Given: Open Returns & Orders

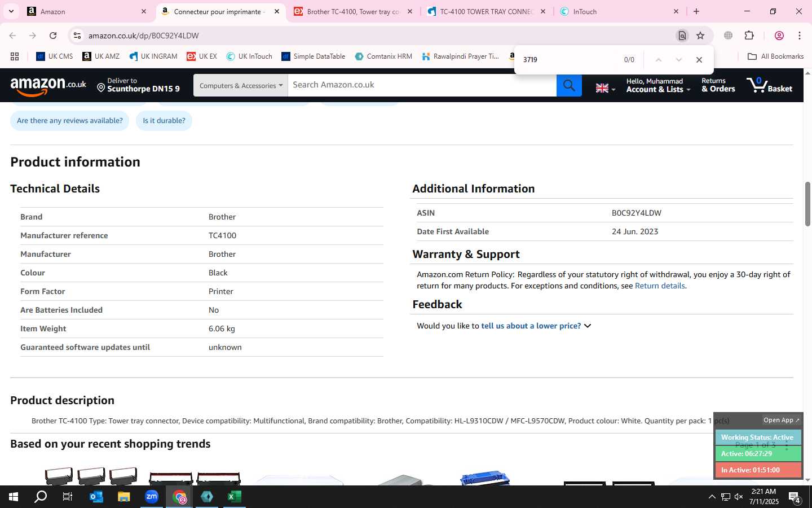Looking at the screenshot, I should pyautogui.click(x=718, y=85).
